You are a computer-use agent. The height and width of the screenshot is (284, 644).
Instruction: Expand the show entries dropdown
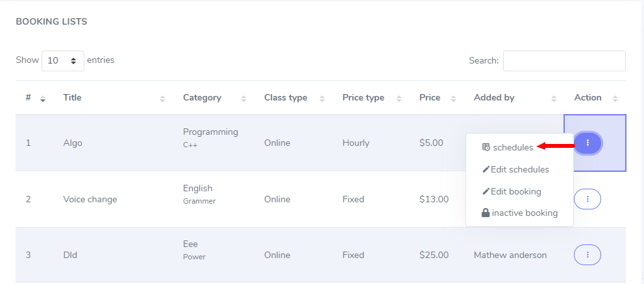pyautogui.click(x=63, y=61)
